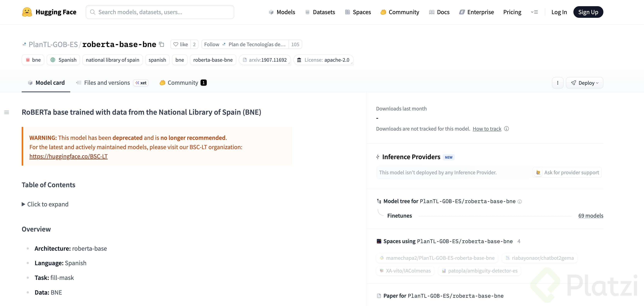
Task: Open the three-dots options menu near Deploy
Action: coord(558,83)
